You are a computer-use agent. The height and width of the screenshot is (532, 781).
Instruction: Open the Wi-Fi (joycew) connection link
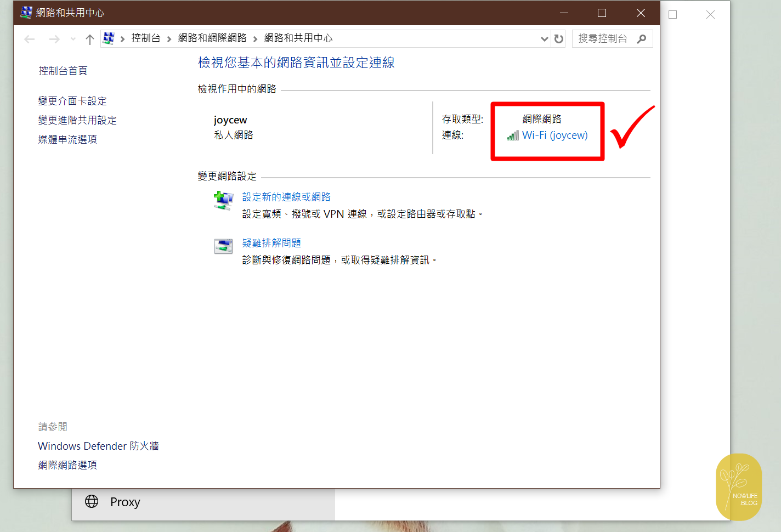pyautogui.click(x=554, y=135)
